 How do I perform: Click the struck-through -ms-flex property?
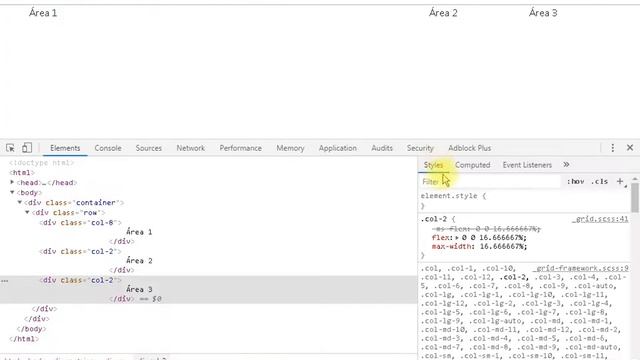coord(486,229)
